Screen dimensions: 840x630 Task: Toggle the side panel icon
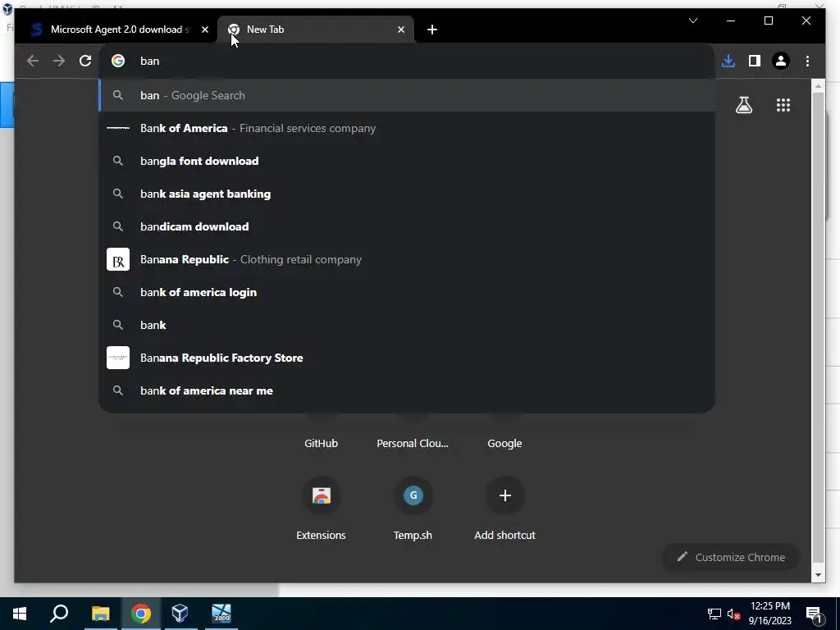click(x=755, y=61)
